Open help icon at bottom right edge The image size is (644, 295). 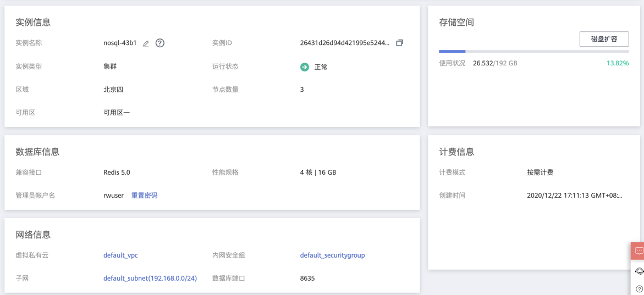tap(639, 288)
